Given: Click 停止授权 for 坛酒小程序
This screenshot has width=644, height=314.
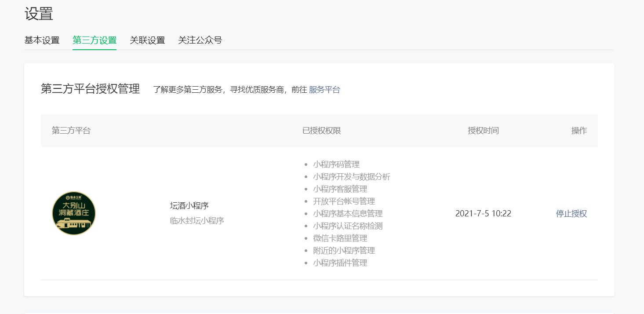Looking at the screenshot, I should pyautogui.click(x=571, y=214).
